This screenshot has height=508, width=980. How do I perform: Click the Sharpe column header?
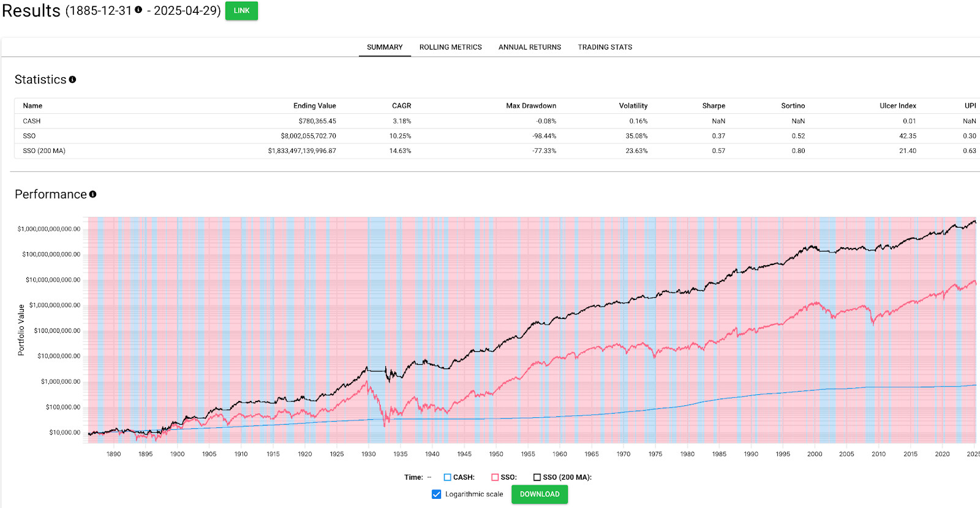tap(714, 106)
